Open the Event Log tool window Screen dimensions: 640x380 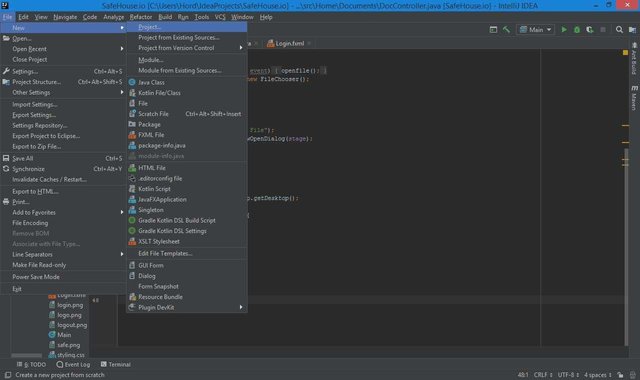coord(73,364)
